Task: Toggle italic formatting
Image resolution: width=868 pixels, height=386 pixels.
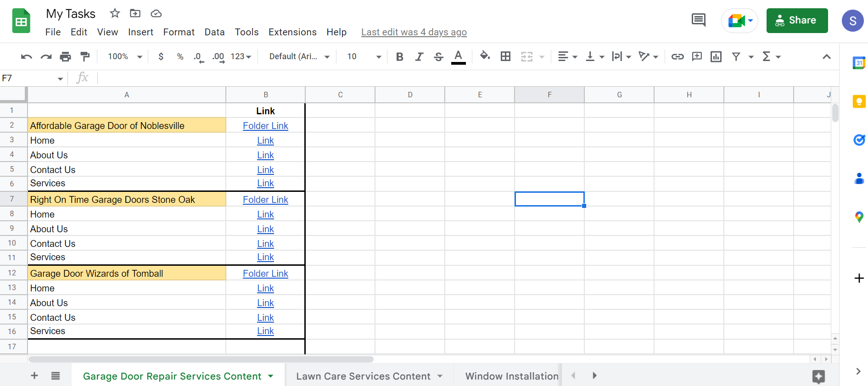Action: coord(419,56)
